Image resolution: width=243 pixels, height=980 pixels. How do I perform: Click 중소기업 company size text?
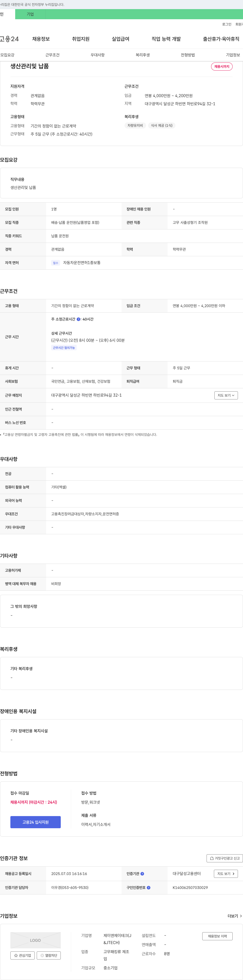(x=110, y=968)
